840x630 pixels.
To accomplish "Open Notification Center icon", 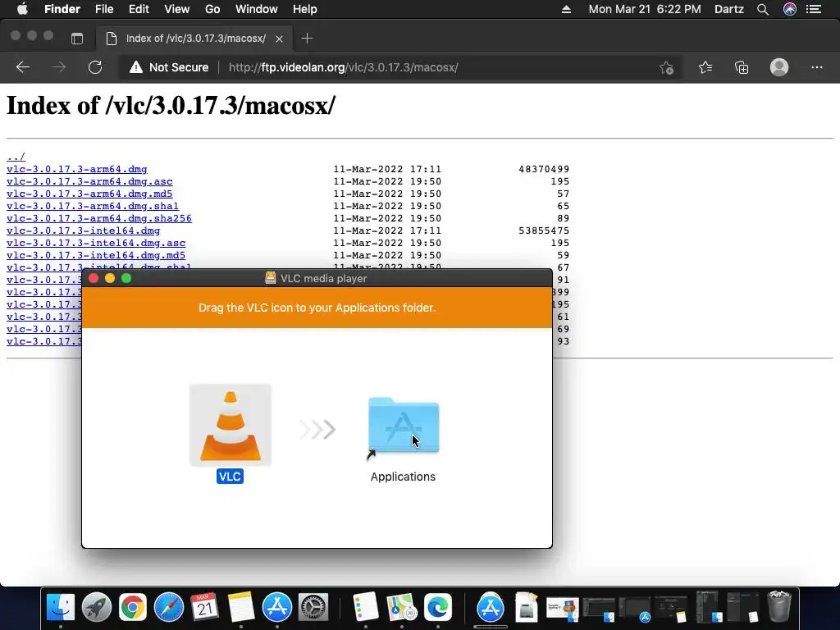I will [x=814, y=9].
